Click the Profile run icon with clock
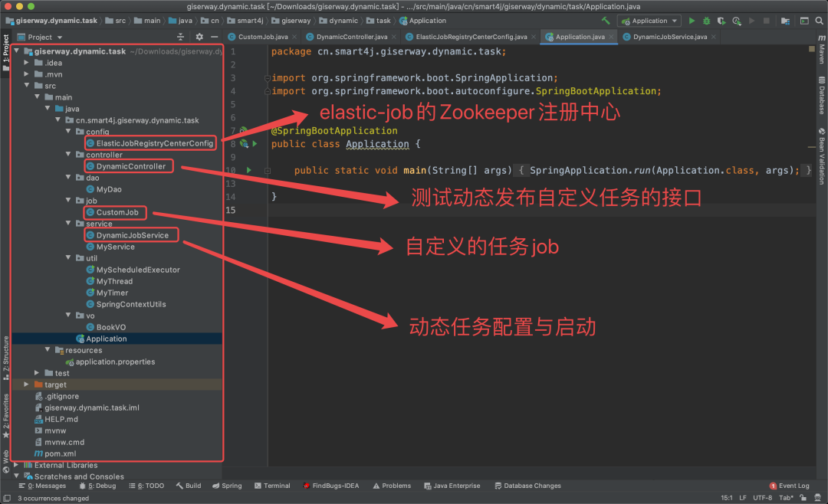Image resolution: width=828 pixels, height=504 pixels. tap(737, 21)
